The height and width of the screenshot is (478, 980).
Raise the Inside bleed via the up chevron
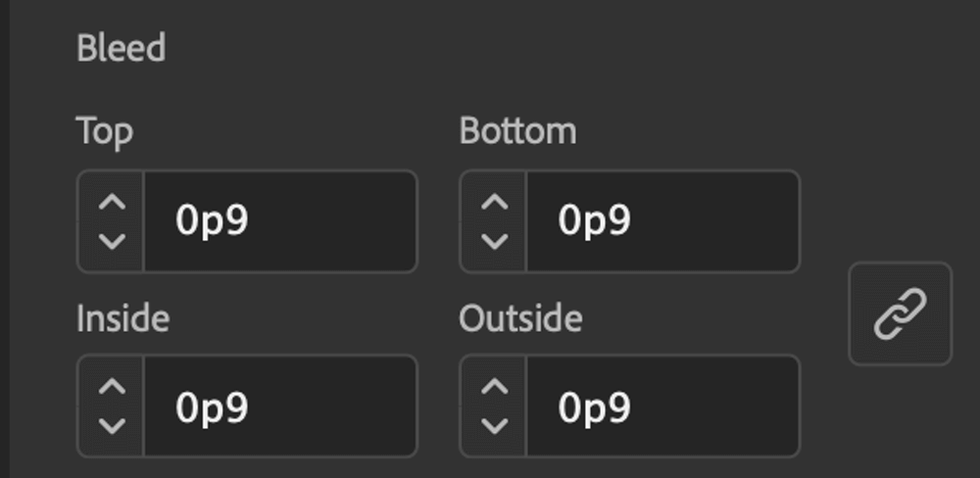(112, 388)
